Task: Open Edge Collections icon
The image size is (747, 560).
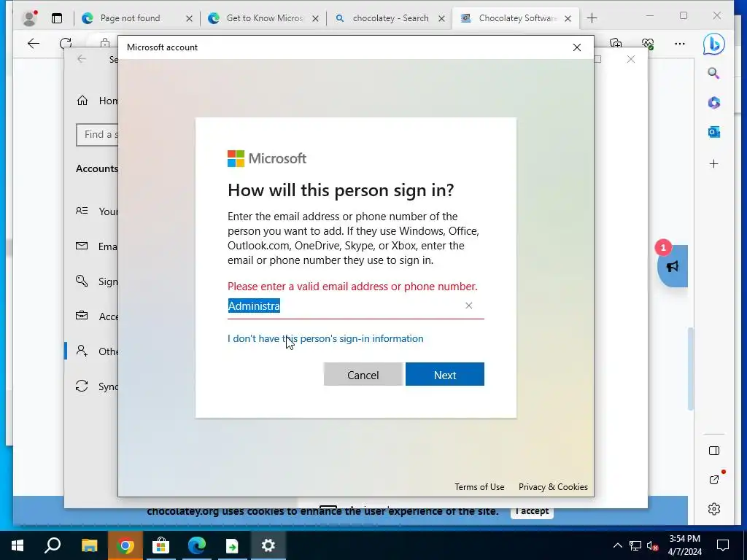Action: pos(616,44)
